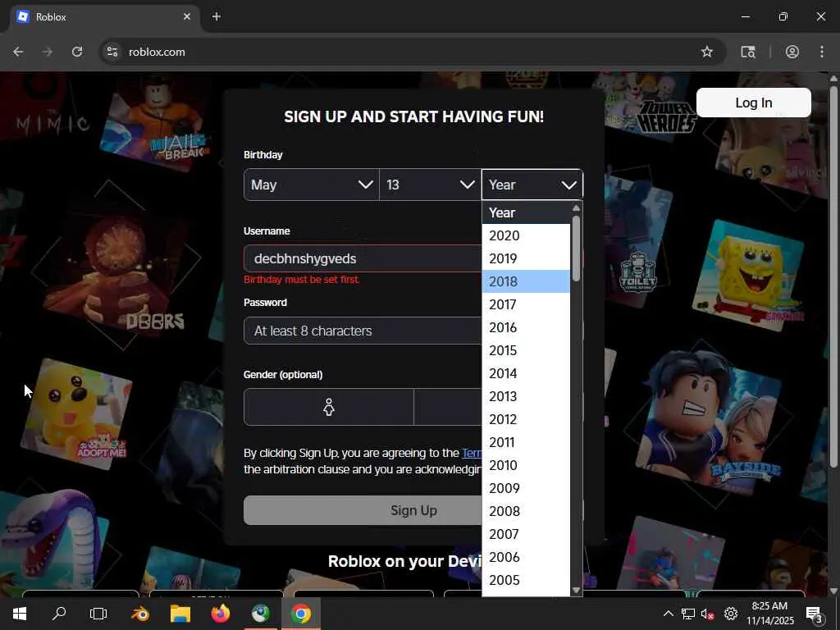This screenshot has width=840, height=630.
Task: Click year list scrollbar down arrow
Action: 577,590
